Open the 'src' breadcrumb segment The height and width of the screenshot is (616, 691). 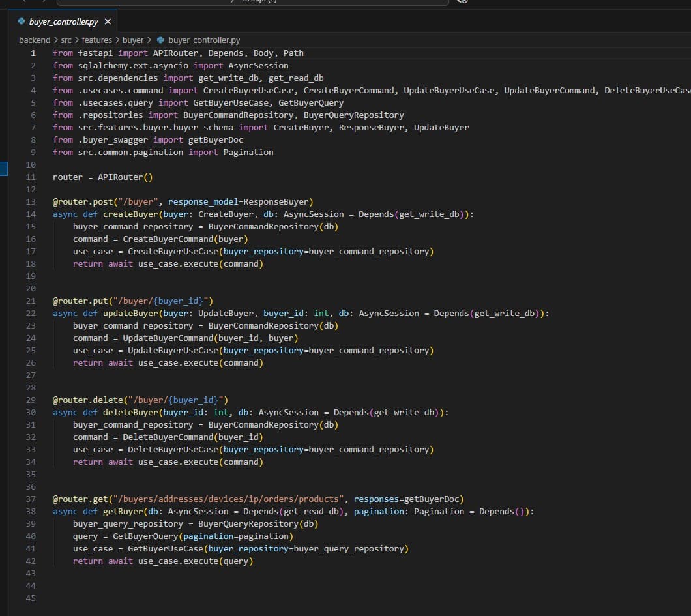coord(66,40)
